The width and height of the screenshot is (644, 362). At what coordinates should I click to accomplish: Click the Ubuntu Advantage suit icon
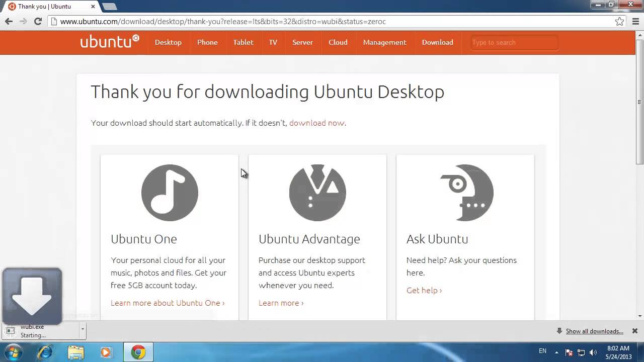click(x=317, y=193)
